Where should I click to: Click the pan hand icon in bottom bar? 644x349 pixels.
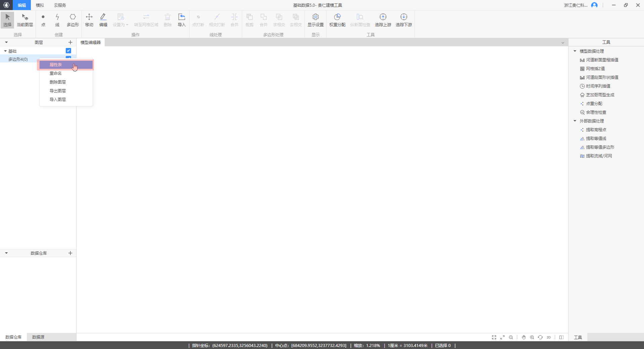tap(524, 337)
